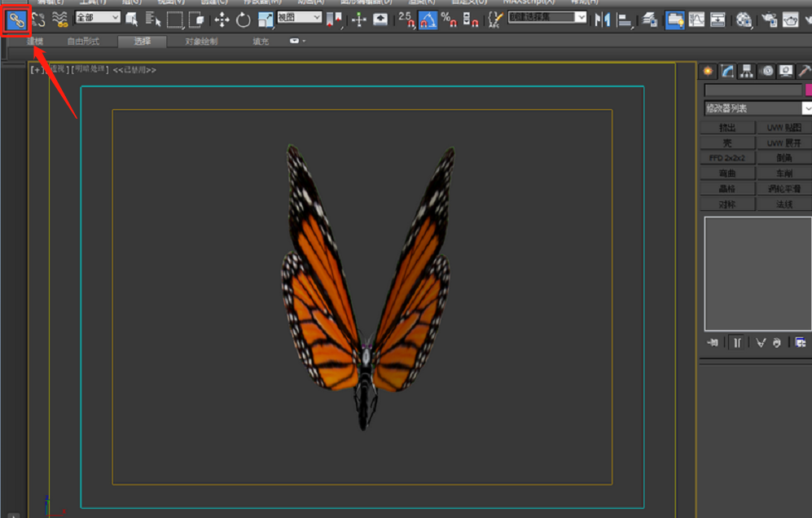Apply the 对称 modifier
The width and height of the screenshot is (812, 518).
tap(727, 204)
